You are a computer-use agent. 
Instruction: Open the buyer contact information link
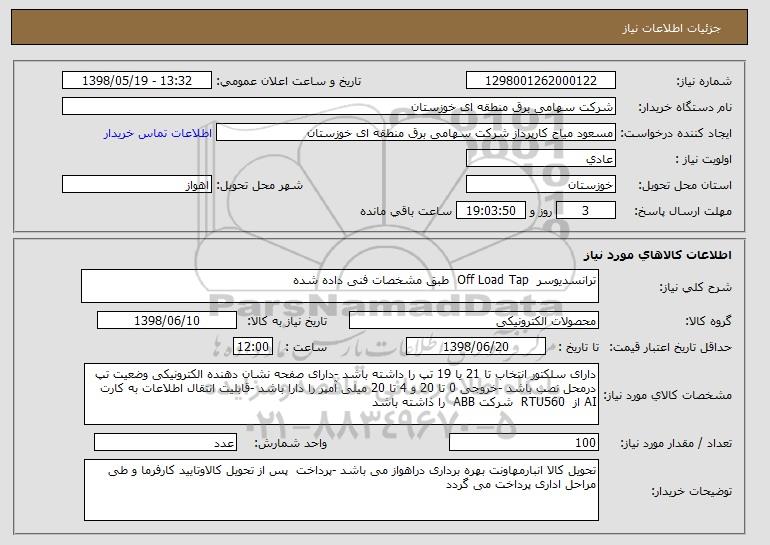(158, 133)
